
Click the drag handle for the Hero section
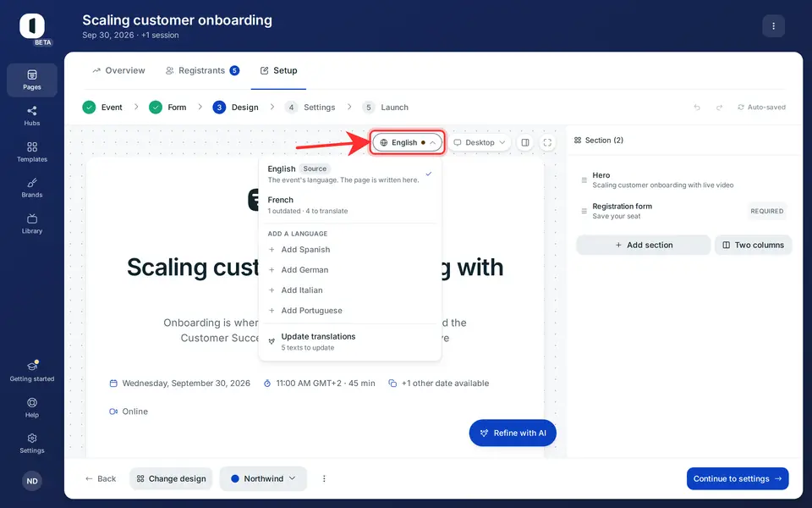[584, 180]
